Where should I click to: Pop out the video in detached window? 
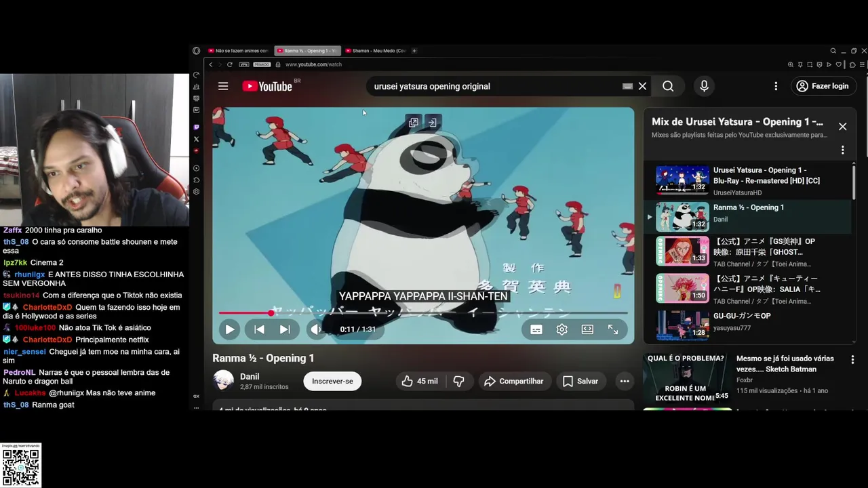tap(414, 122)
